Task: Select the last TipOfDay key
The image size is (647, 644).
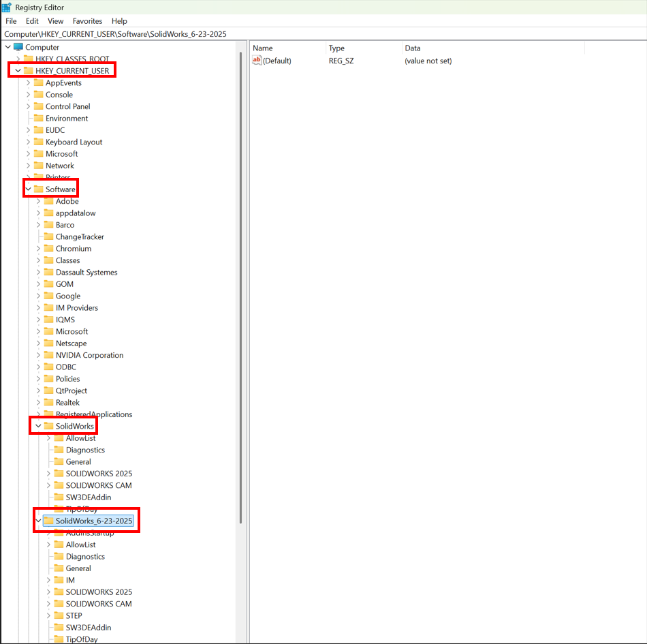Action: pyautogui.click(x=82, y=639)
